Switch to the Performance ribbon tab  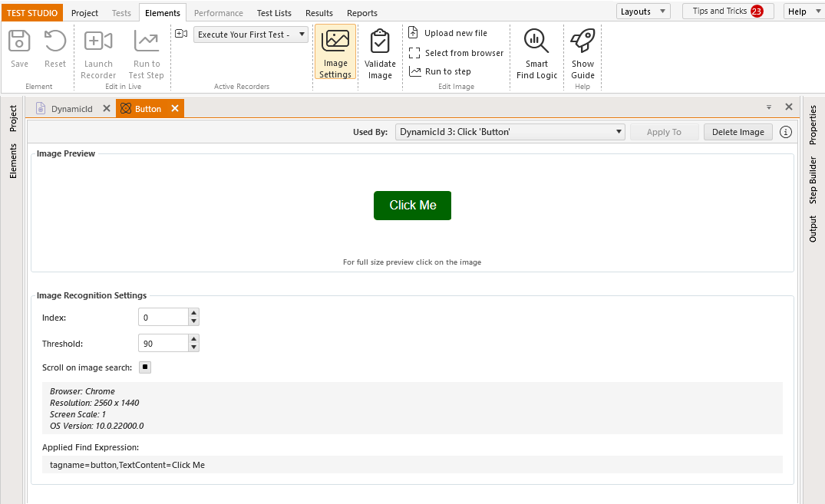(x=219, y=12)
